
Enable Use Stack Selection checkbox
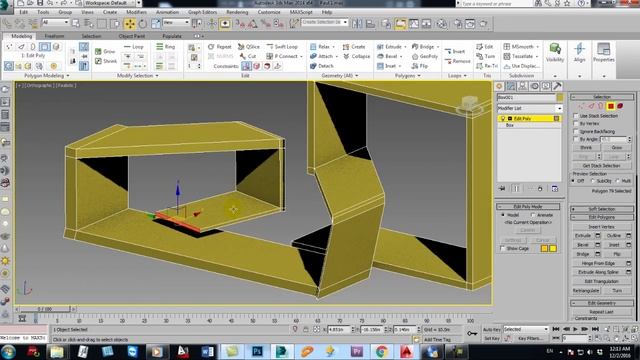[576, 116]
